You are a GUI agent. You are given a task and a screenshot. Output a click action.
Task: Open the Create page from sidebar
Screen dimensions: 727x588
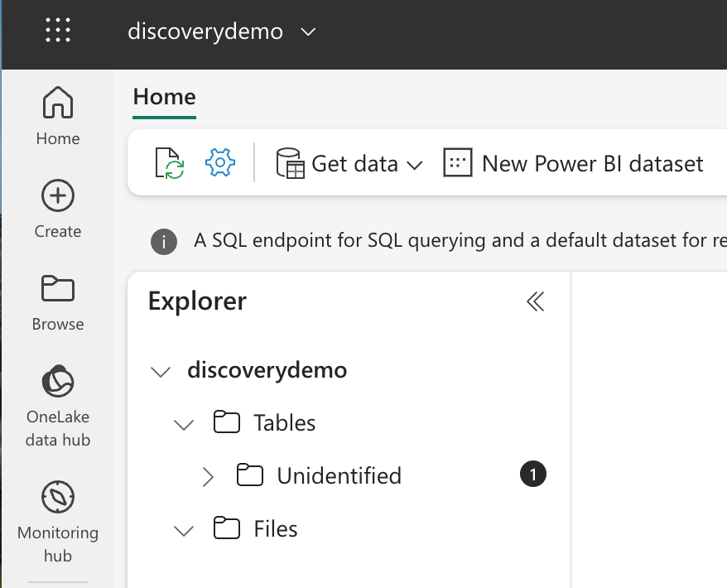coord(58,209)
